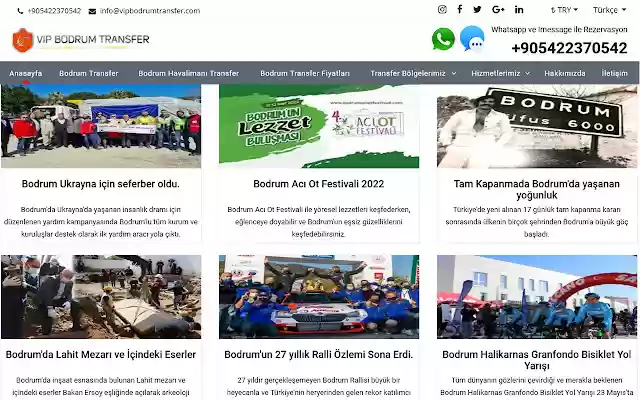Click the large +905422370542 reservation number
This screenshot has height=400, width=640.
569,48
